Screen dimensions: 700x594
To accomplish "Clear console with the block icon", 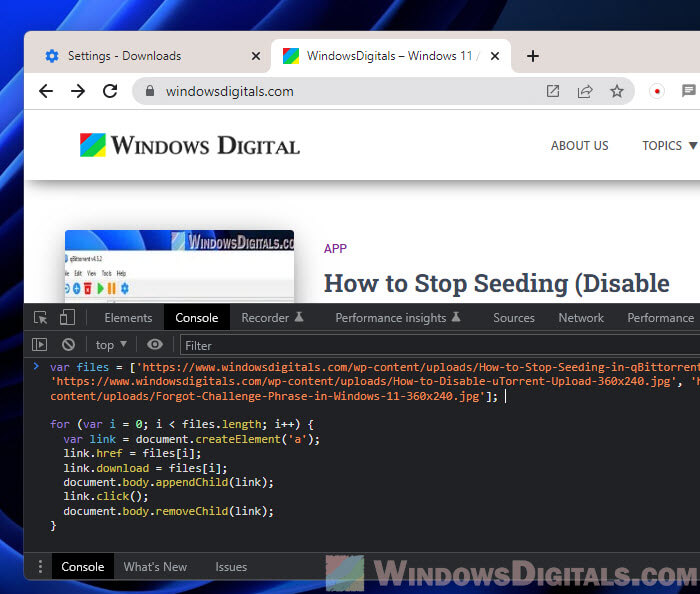I will (68, 345).
